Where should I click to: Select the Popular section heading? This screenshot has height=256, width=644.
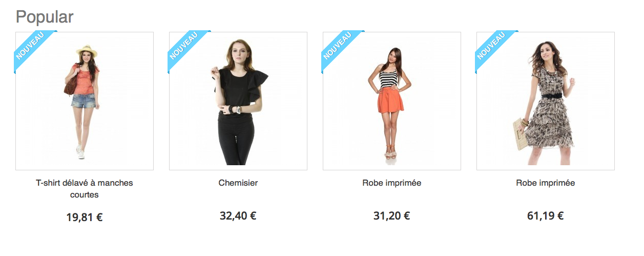pyautogui.click(x=45, y=17)
